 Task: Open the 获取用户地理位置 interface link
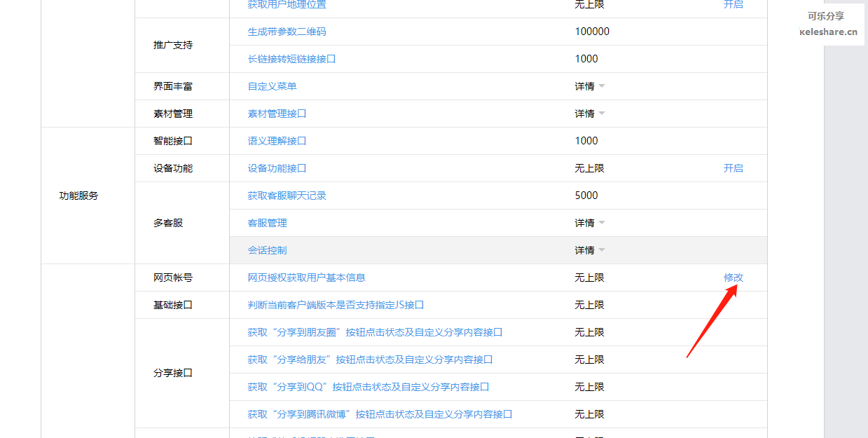pyautogui.click(x=287, y=4)
